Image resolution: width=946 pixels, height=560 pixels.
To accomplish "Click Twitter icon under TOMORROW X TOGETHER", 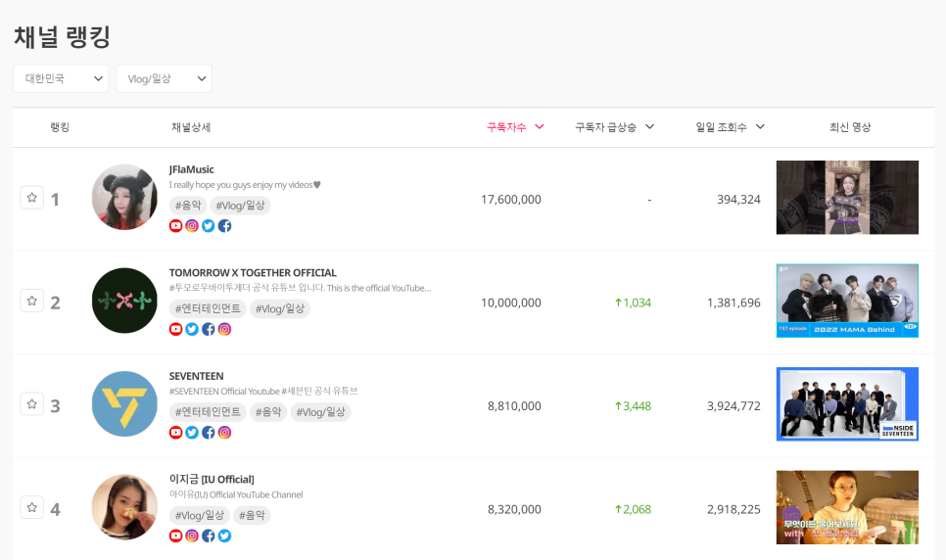I will (x=192, y=330).
